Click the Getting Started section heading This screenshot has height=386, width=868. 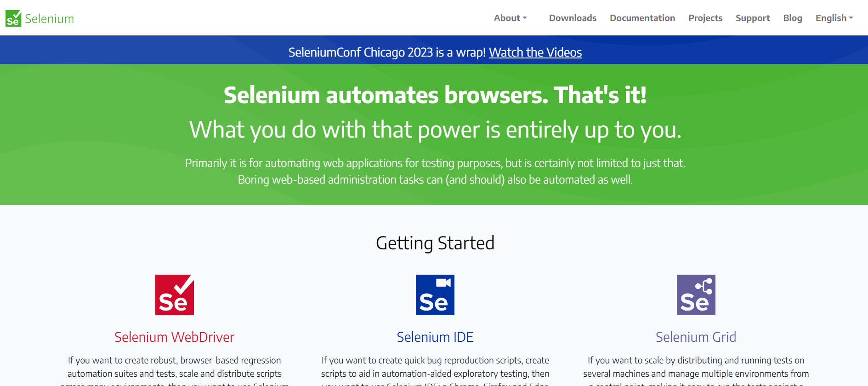pyautogui.click(x=435, y=243)
